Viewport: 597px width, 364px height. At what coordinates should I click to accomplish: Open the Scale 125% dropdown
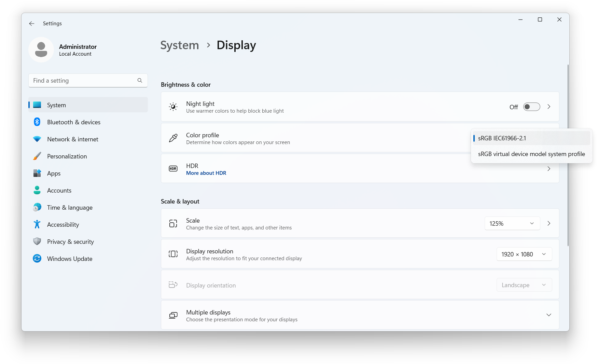[512, 223]
